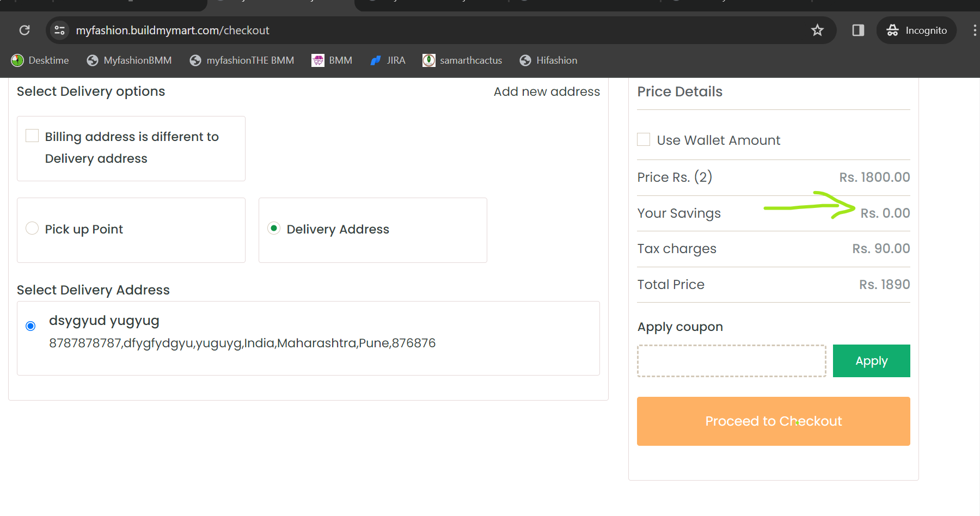Click Add new address link
Screen dimensions: 980x516
tap(547, 91)
